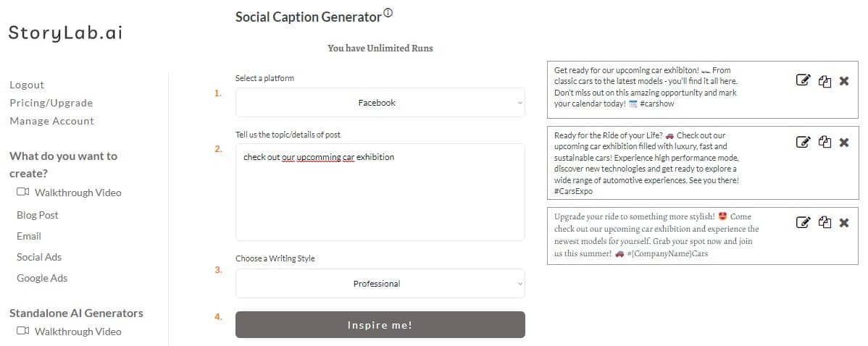Click the Logout link
This screenshot has height=346, width=868.
[27, 85]
